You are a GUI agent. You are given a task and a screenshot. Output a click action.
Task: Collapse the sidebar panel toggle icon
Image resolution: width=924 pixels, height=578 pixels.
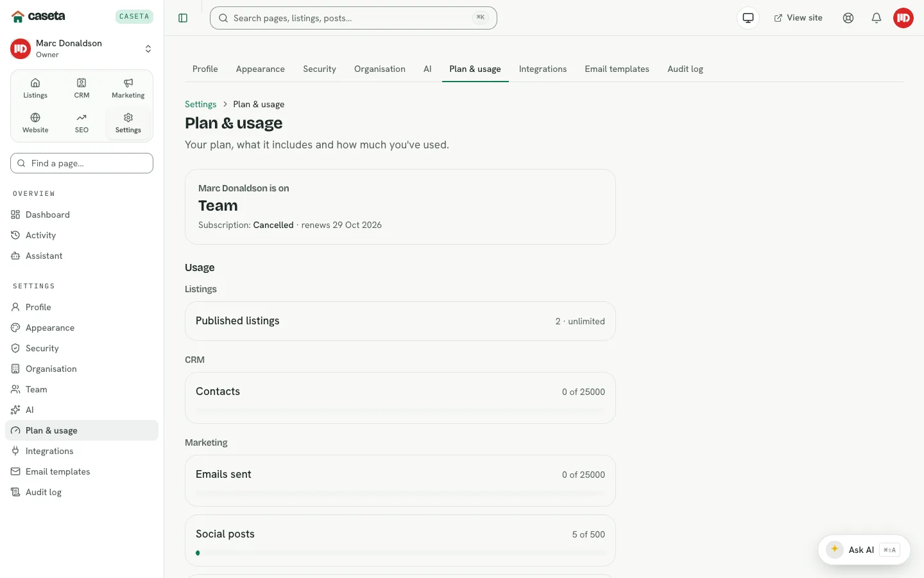183,18
